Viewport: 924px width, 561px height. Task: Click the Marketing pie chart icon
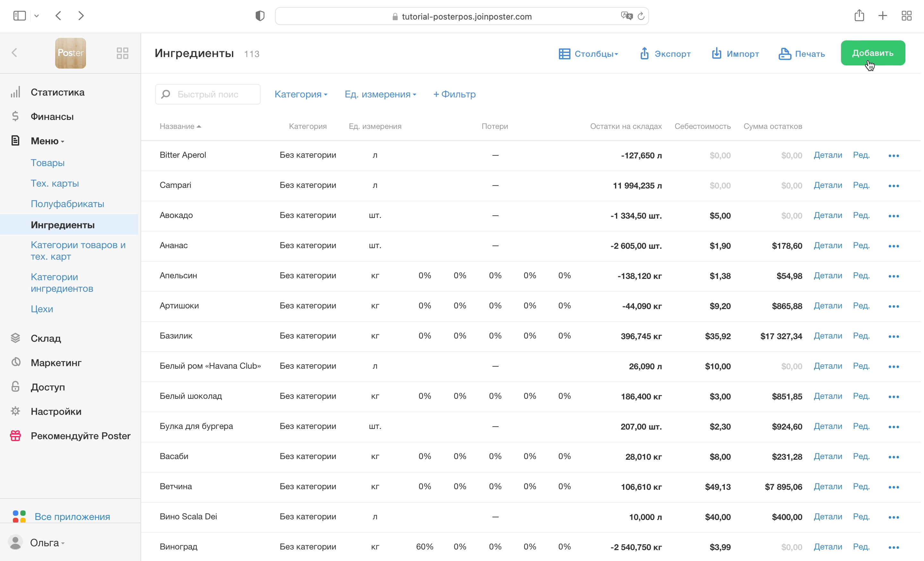pos(15,362)
